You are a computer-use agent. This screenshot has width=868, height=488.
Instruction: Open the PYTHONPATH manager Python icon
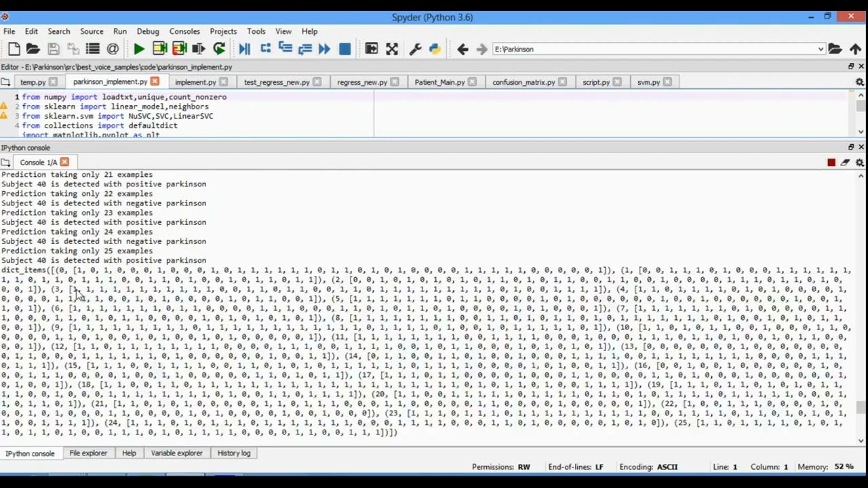point(435,49)
